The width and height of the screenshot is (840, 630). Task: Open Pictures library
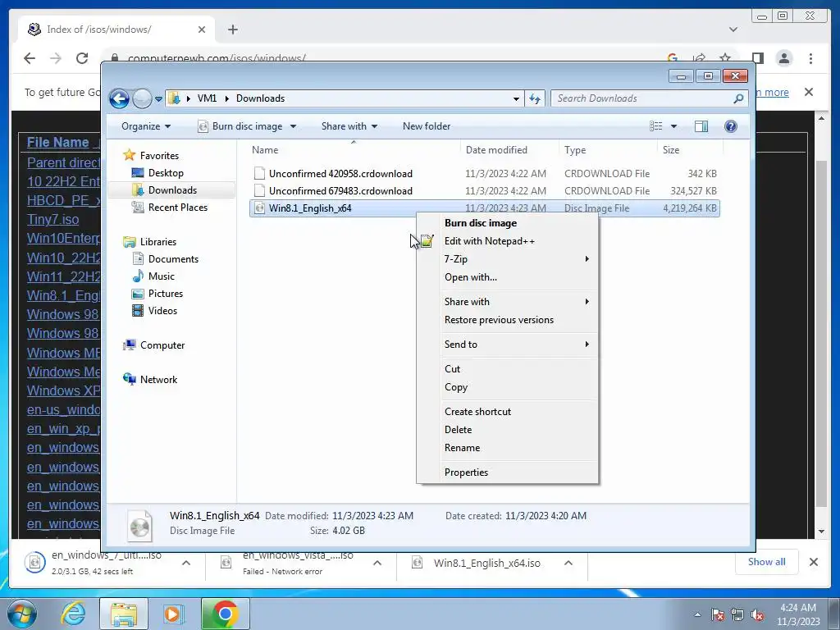pyautogui.click(x=166, y=294)
